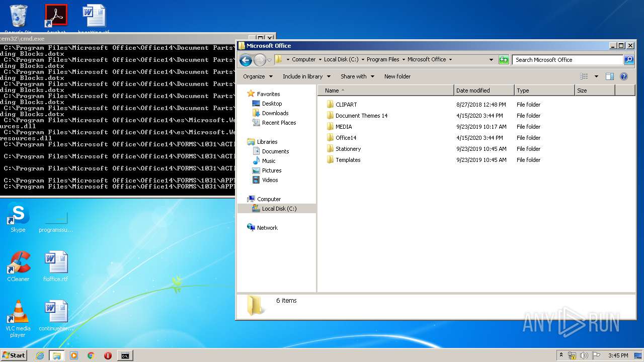Select the Templates folder
The height and width of the screenshot is (362, 644).
348,160
